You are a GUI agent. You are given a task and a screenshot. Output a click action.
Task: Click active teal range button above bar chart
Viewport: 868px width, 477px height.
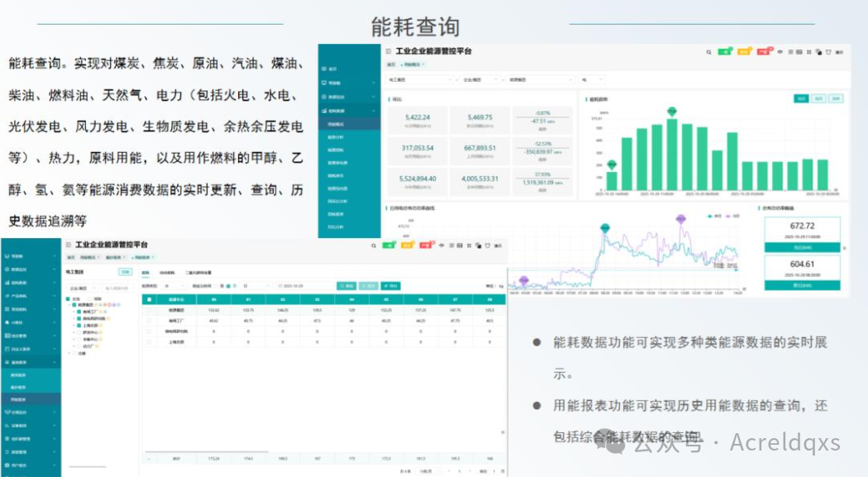802,98
